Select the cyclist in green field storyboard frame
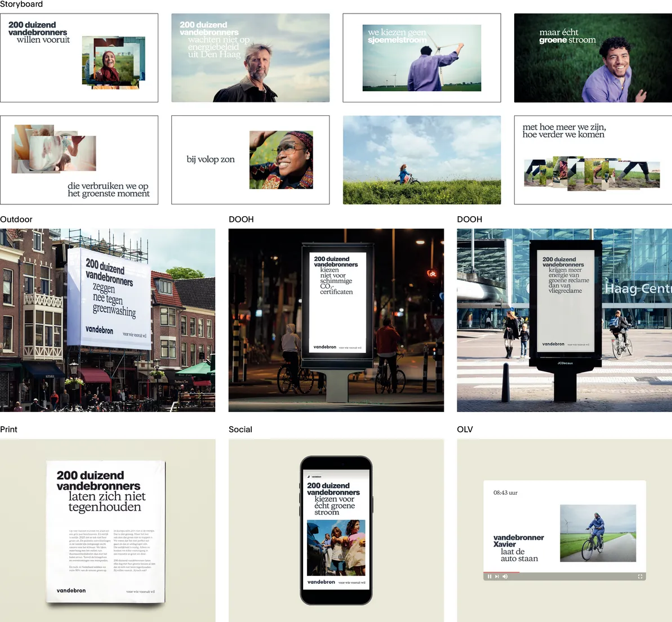Screen dimensions: 672x622 tap(422, 160)
